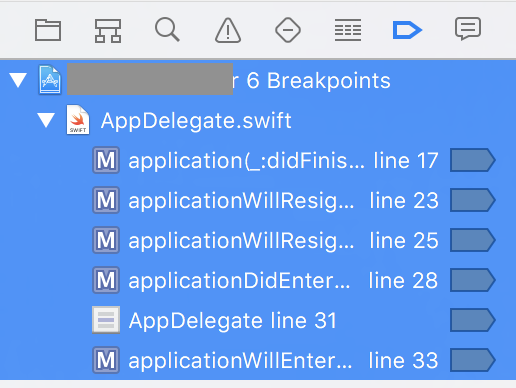Toggle the breakpoint at line 17
Screen dimensions: 516x388
(473, 160)
